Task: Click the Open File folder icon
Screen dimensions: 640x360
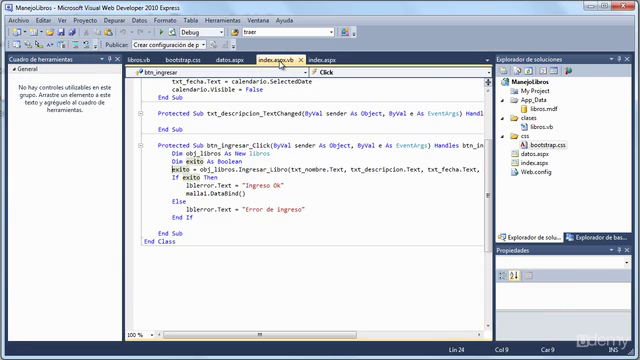Action: click(50, 32)
